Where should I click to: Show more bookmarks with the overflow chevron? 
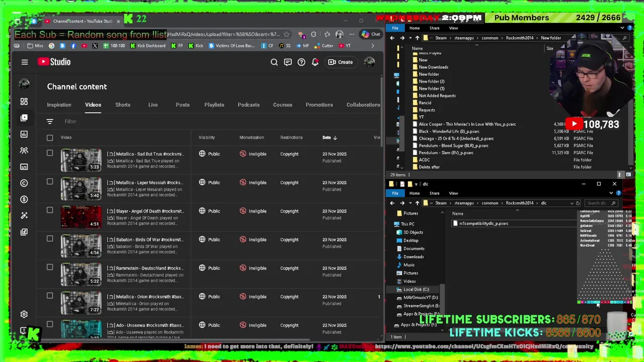(372, 46)
